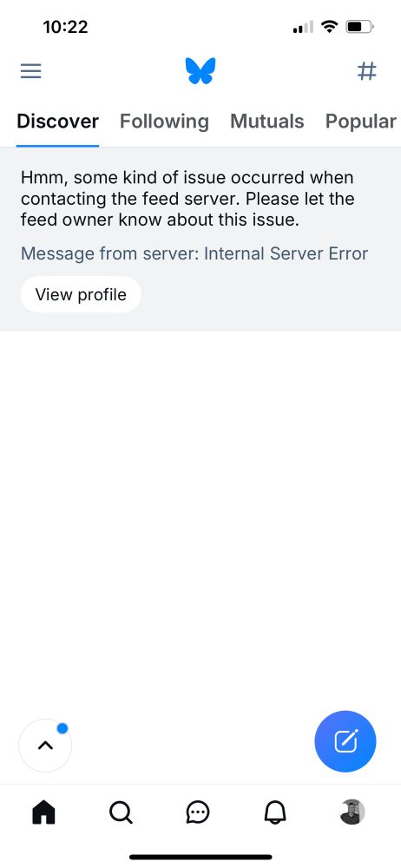Switch to the Following tab
Screen dimensions: 401x868
pyautogui.click(x=165, y=122)
